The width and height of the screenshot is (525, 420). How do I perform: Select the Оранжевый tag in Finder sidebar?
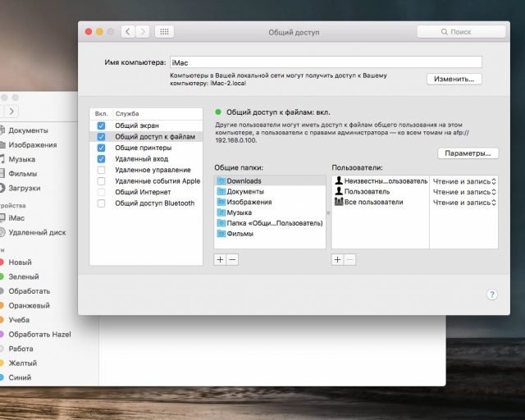click(29, 305)
